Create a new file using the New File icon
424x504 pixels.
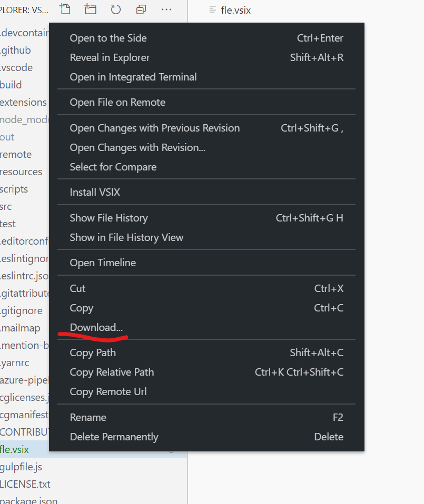click(65, 9)
